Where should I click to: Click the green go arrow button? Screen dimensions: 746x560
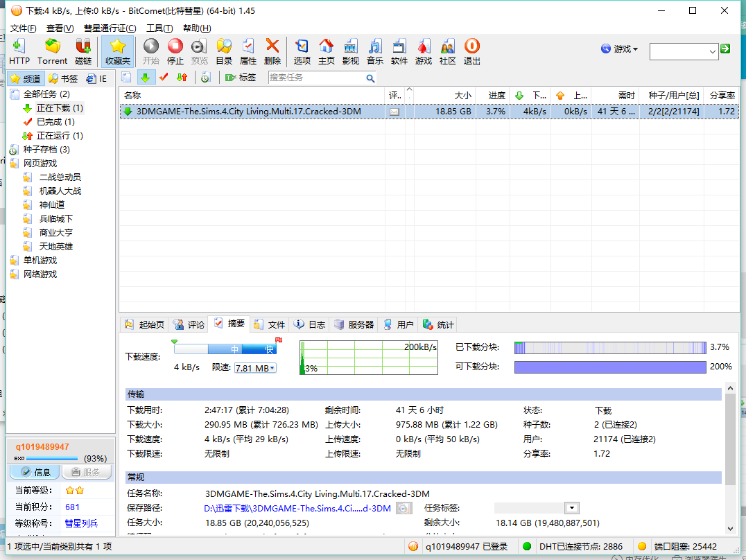[725, 49]
